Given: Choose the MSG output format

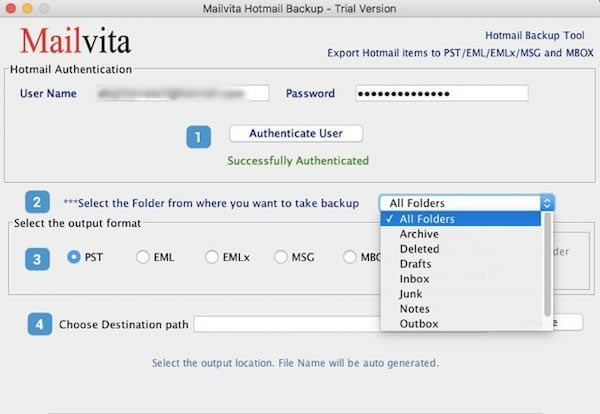Looking at the screenshot, I should click(281, 257).
